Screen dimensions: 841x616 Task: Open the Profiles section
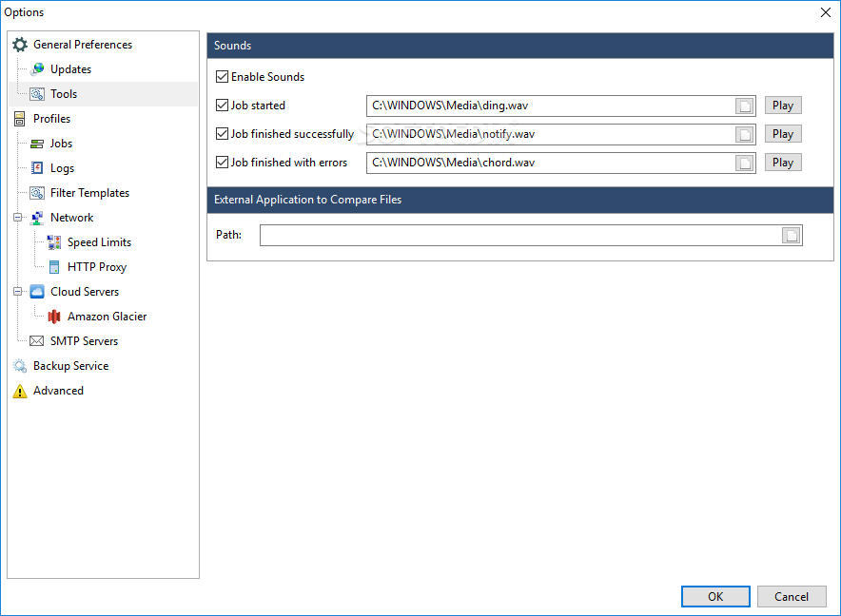coord(51,119)
